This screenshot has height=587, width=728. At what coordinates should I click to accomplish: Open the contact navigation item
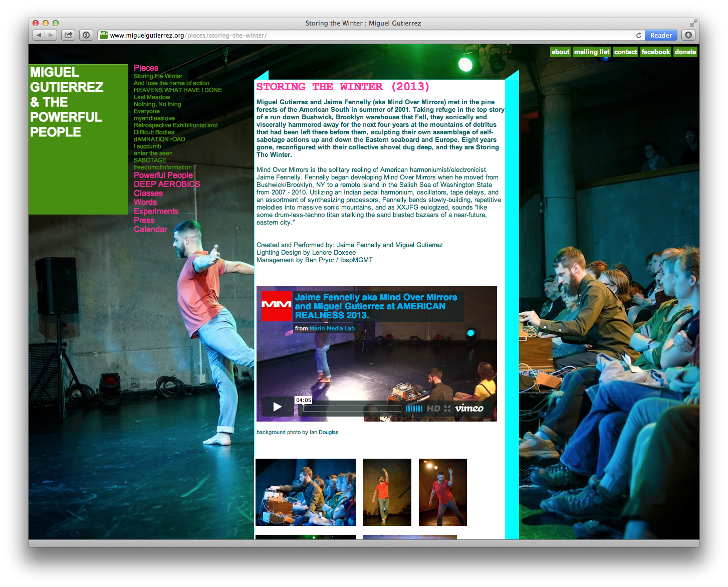pos(625,52)
